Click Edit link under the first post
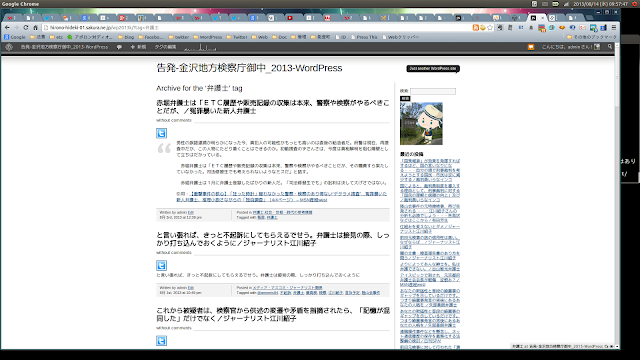 [x=191, y=213]
